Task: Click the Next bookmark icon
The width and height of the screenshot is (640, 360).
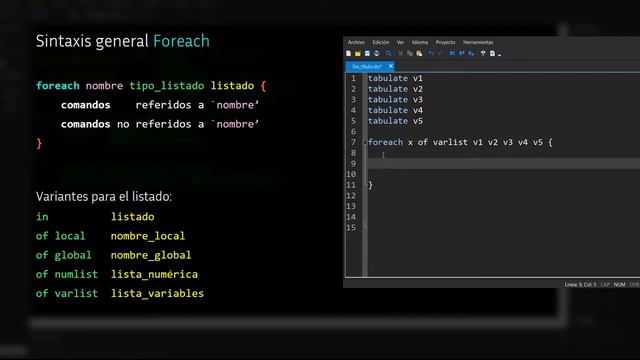Action: pyautogui.click(x=471, y=53)
